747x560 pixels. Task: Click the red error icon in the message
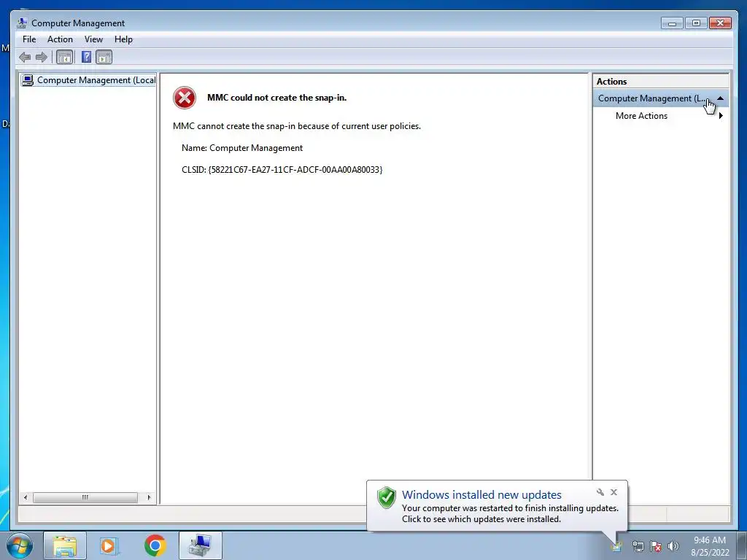[x=185, y=98]
